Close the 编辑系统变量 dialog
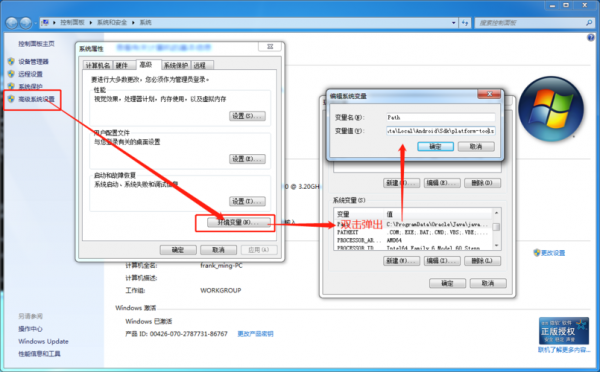The image size is (600, 372). (x=489, y=94)
